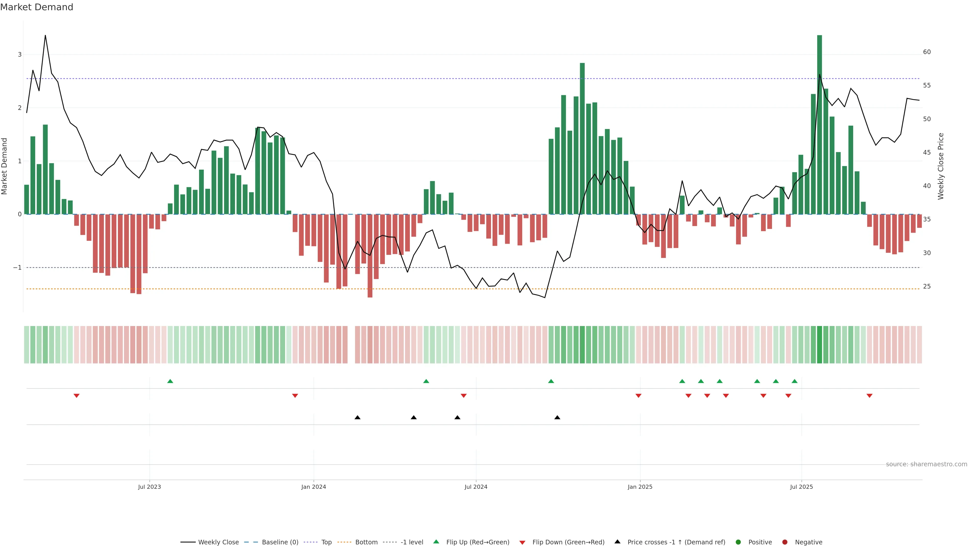The height and width of the screenshot is (551, 980).
Task: Click the green Positive legend dot
Action: (x=738, y=542)
